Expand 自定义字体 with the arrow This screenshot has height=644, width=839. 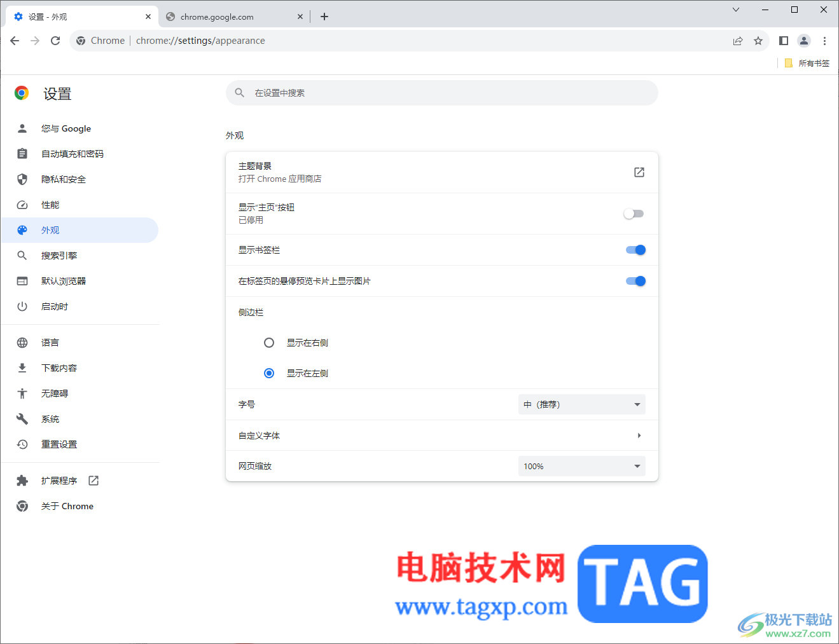639,435
